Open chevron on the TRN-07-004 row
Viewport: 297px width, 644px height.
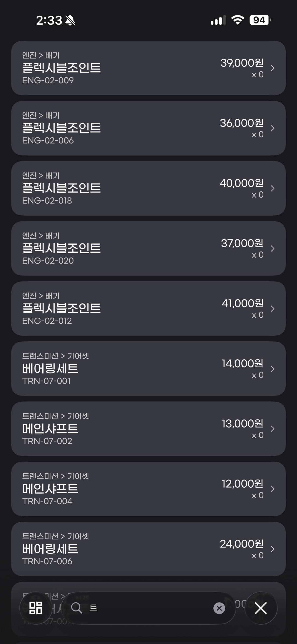273,489
